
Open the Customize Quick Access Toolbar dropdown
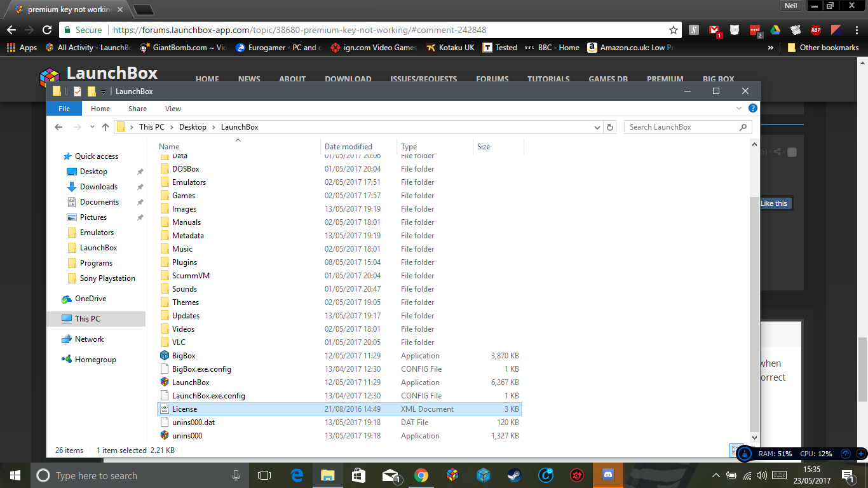pos(103,92)
